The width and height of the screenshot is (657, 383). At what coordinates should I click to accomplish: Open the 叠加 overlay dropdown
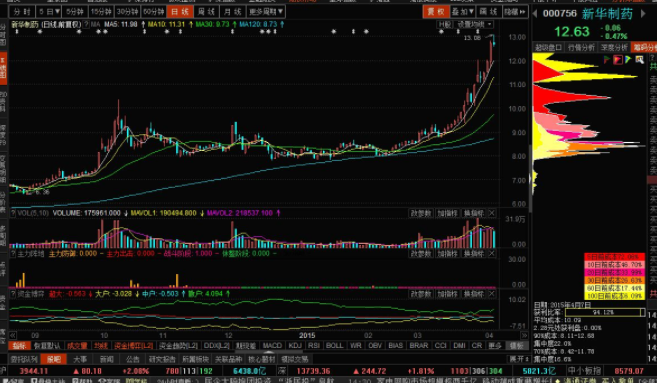pyautogui.click(x=463, y=12)
